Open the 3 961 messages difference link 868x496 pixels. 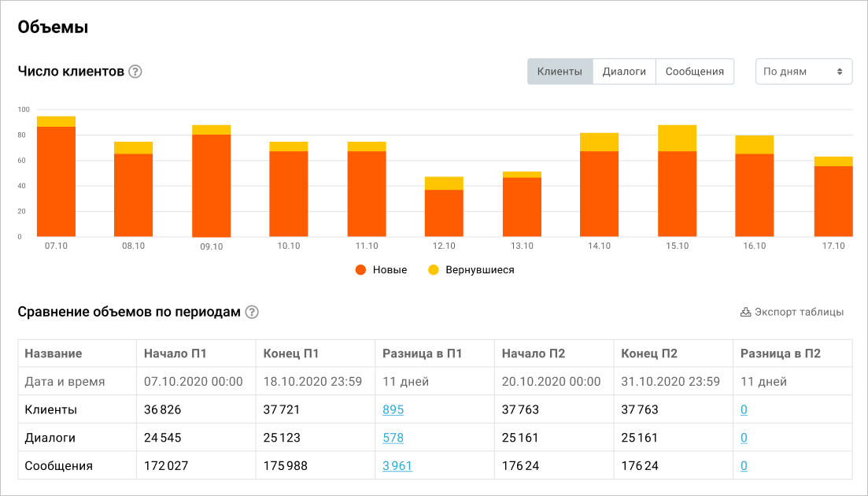(x=397, y=466)
